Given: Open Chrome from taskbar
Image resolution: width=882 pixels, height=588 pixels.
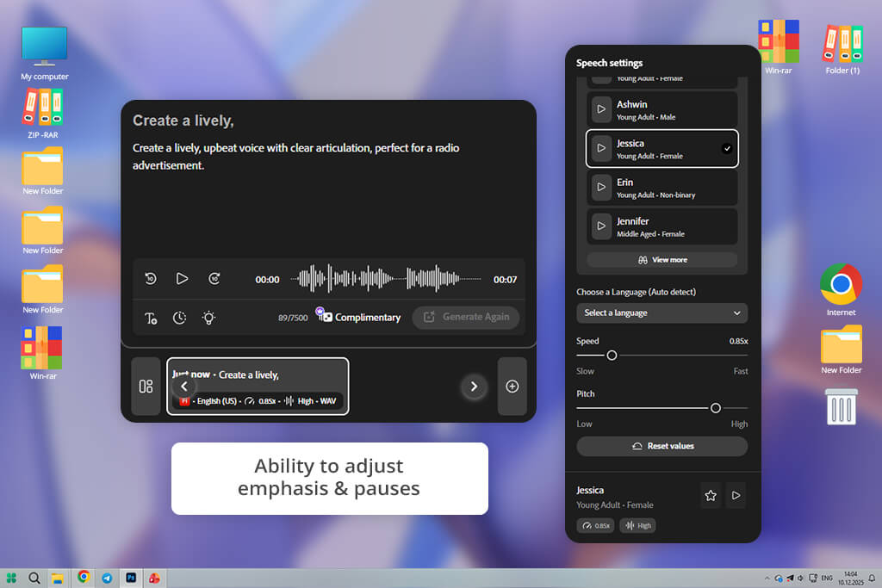Looking at the screenshot, I should 84,578.
